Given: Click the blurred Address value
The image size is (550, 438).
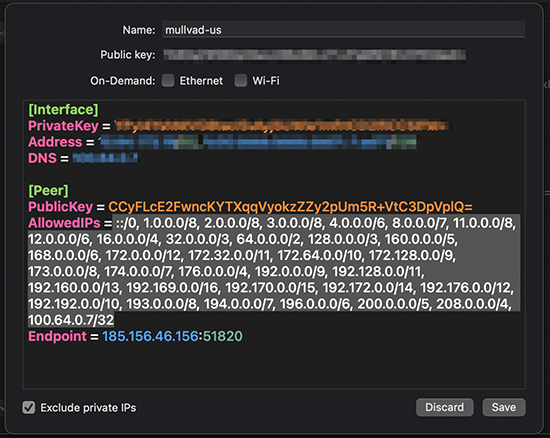Looking at the screenshot, I should point(258,142).
